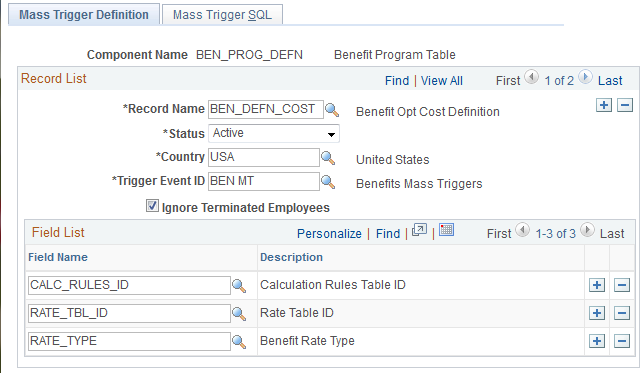
Task: Click 'Benefit Rate Type' description text
Action: [x=307, y=341]
